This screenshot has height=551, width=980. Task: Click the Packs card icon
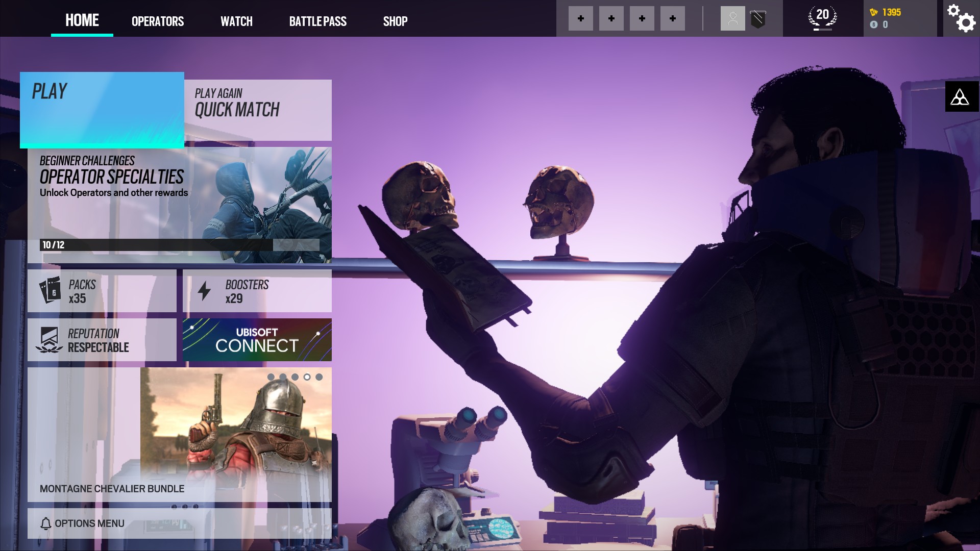[x=50, y=290]
